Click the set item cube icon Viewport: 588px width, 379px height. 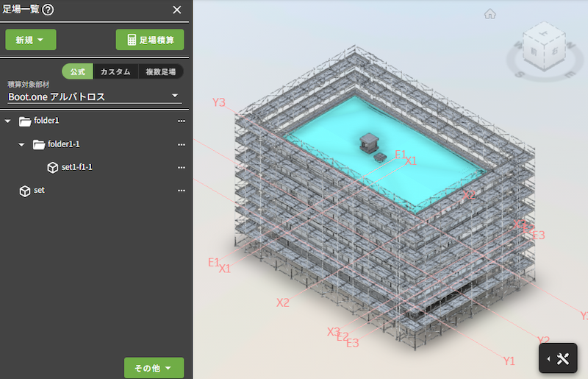coord(25,191)
